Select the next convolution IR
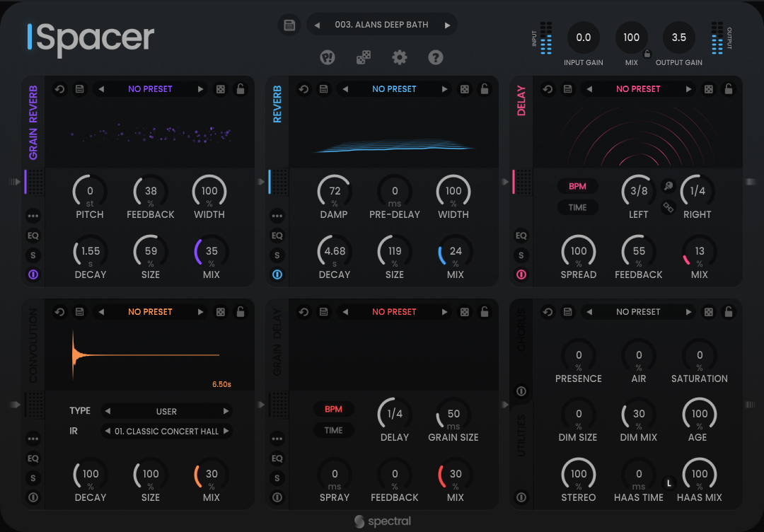The height and width of the screenshot is (532, 764). pyautogui.click(x=226, y=431)
